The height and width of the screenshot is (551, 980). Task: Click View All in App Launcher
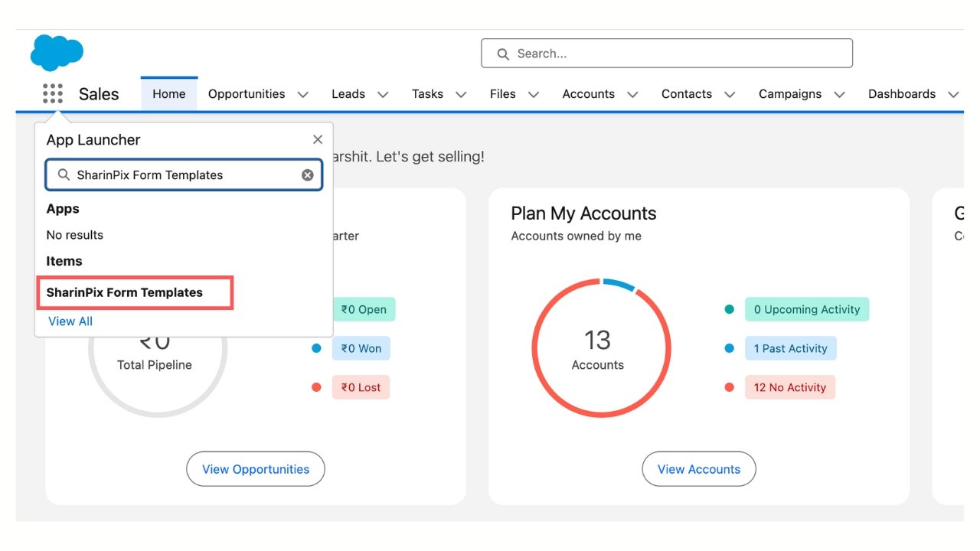coord(70,321)
